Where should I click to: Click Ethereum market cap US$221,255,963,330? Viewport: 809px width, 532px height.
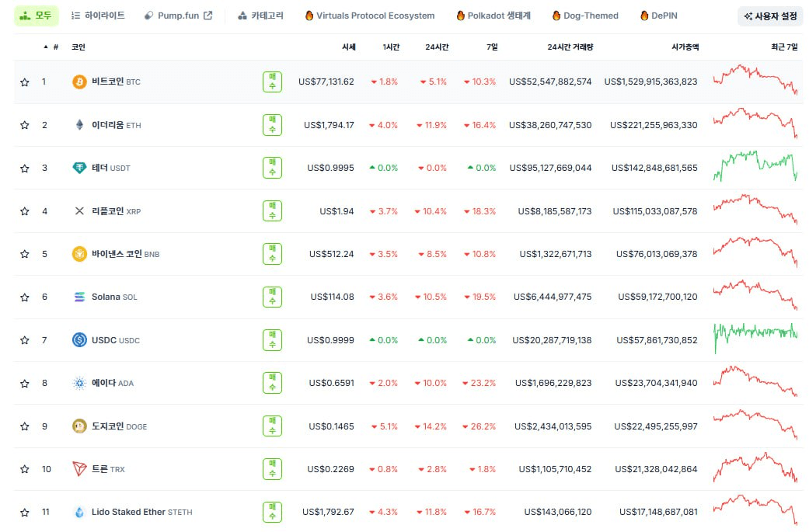654,125
